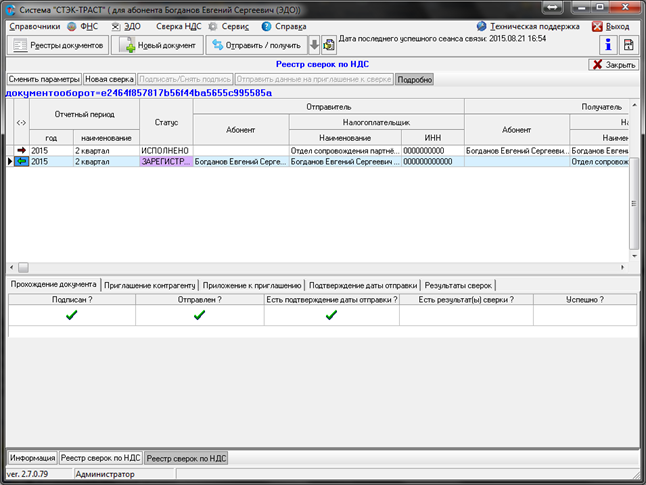Click the Сервис gear icon
The width and height of the screenshot is (646, 485).
tap(213, 26)
